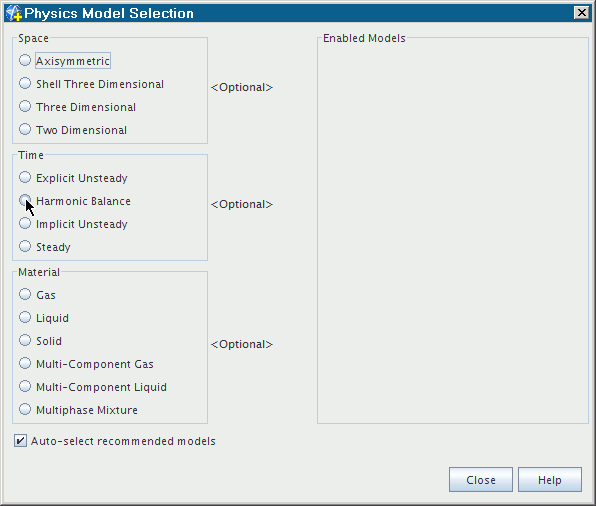Click the Close button
The height and width of the screenshot is (506, 596).
481,480
